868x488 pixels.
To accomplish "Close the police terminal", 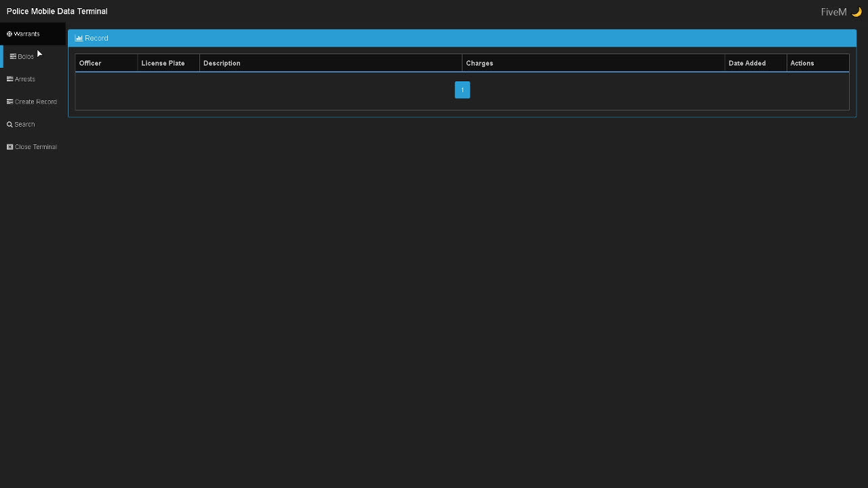I will [x=35, y=146].
